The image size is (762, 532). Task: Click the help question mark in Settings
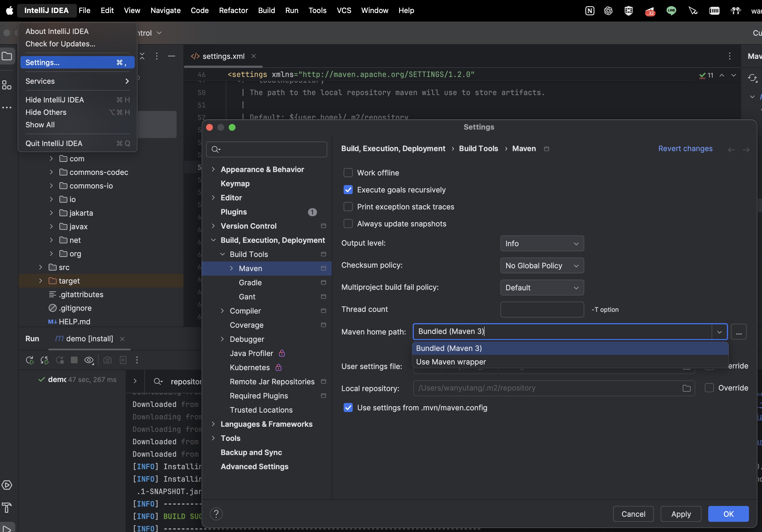click(216, 514)
